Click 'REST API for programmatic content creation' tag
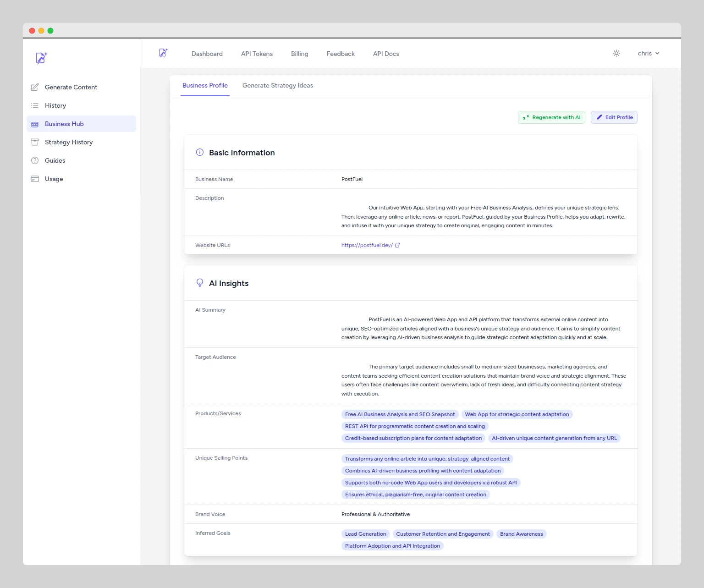The width and height of the screenshot is (704, 588). 415,426
